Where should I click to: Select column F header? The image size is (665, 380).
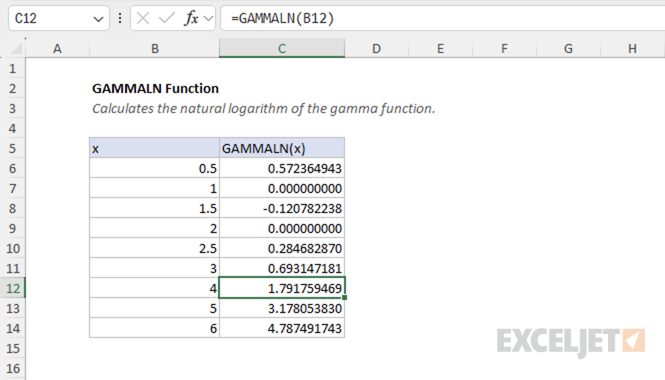coord(504,48)
